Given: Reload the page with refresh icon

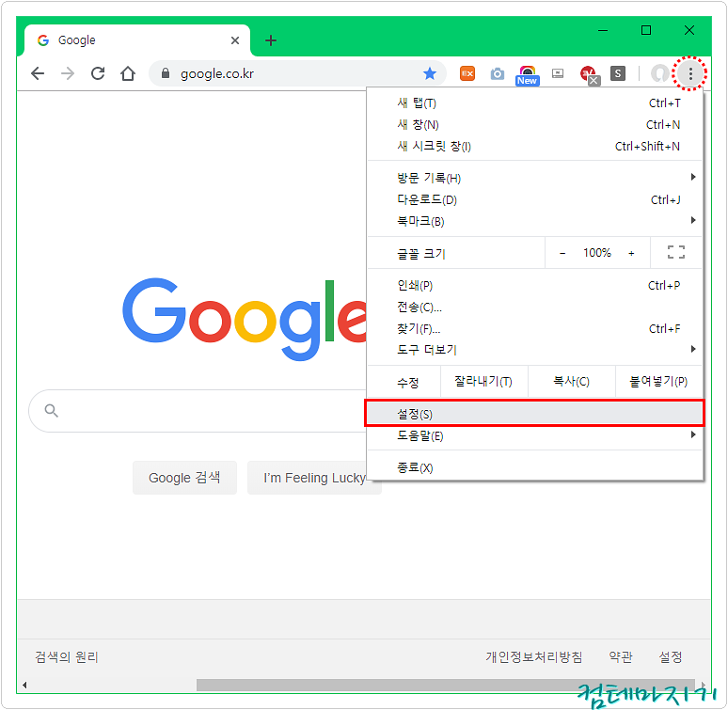Looking at the screenshot, I should tap(98, 73).
